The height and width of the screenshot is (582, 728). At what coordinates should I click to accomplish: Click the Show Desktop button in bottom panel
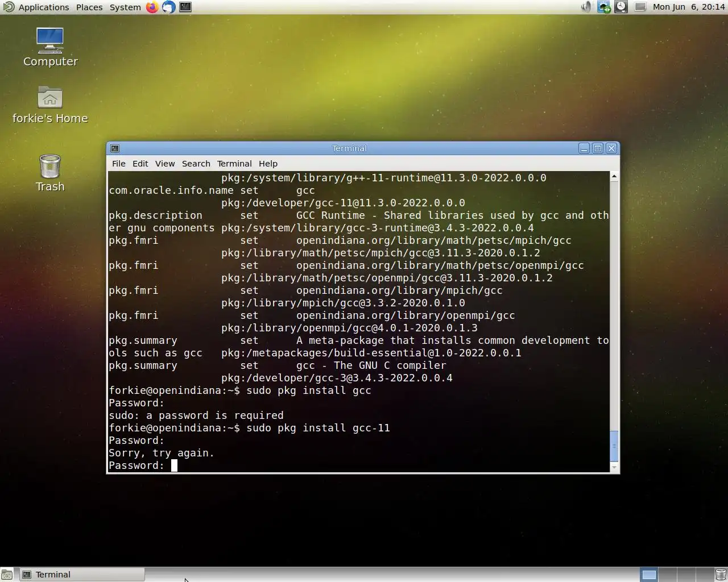[7, 575]
